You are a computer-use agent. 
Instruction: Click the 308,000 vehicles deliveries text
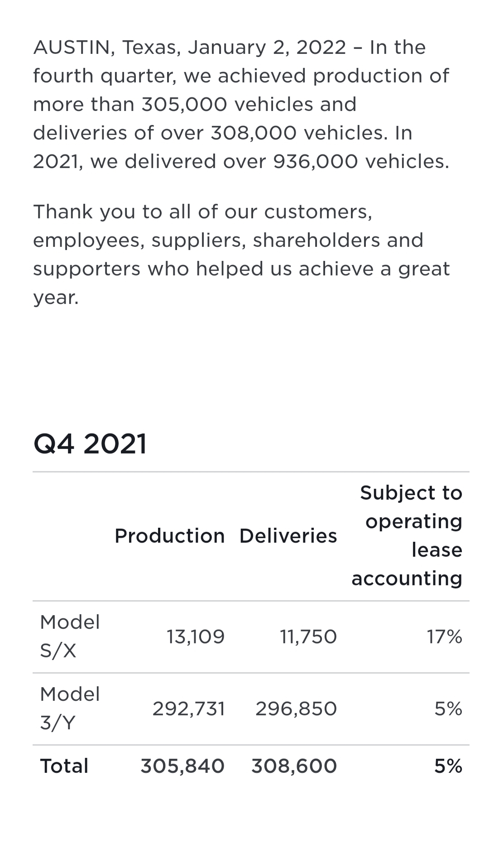click(x=254, y=133)
